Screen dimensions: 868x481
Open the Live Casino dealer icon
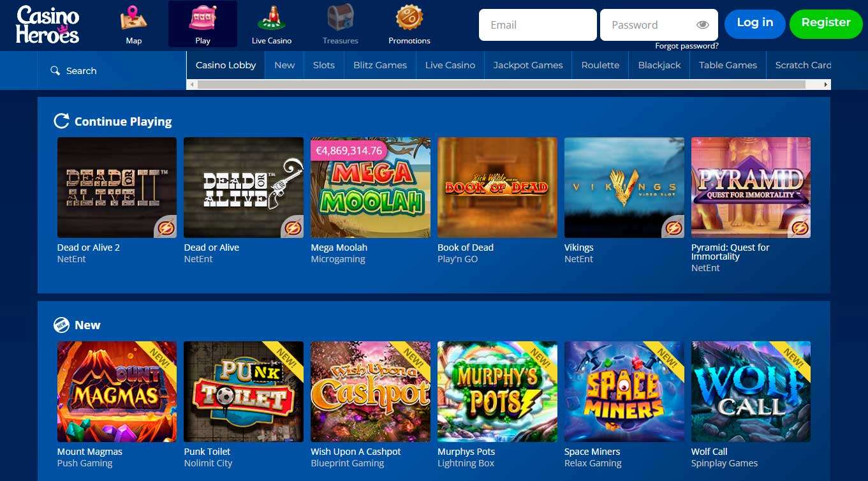click(x=272, y=18)
